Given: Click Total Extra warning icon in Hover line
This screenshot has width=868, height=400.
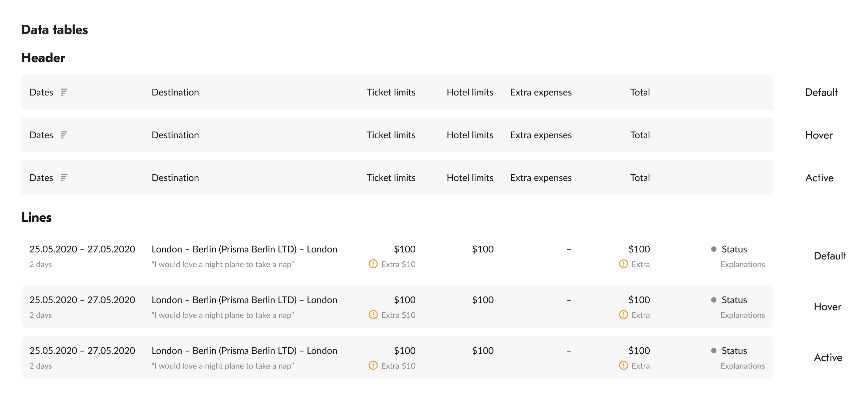Looking at the screenshot, I should click(x=623, y=315).
